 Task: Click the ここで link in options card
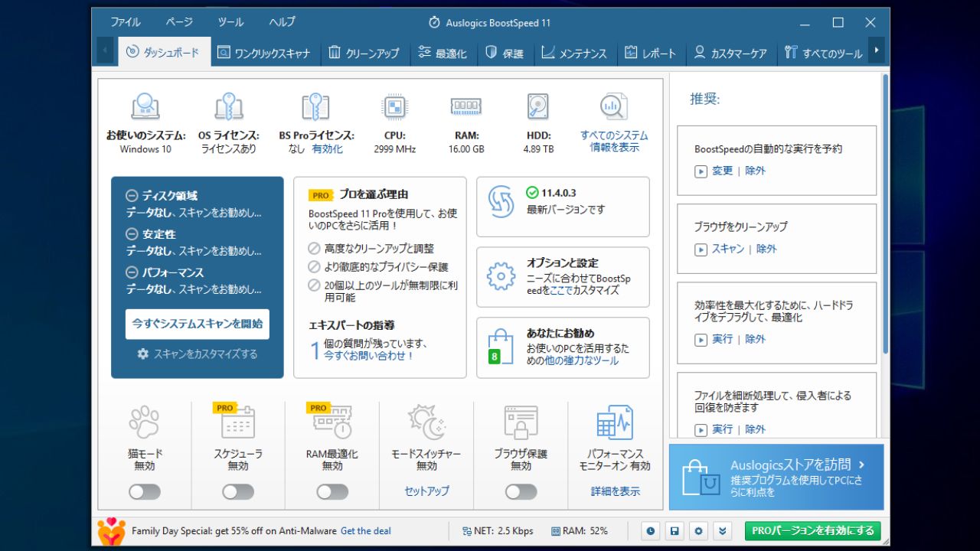(562, 291)
